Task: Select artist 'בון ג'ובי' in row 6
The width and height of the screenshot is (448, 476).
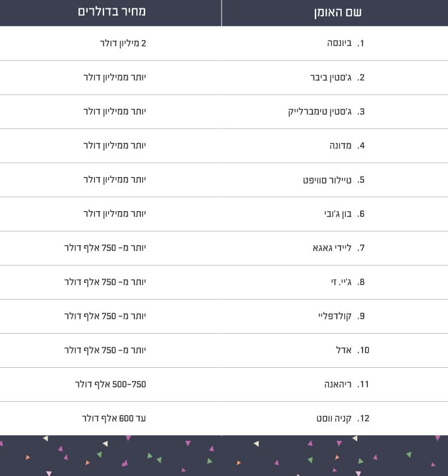Action: pos(337,214)
